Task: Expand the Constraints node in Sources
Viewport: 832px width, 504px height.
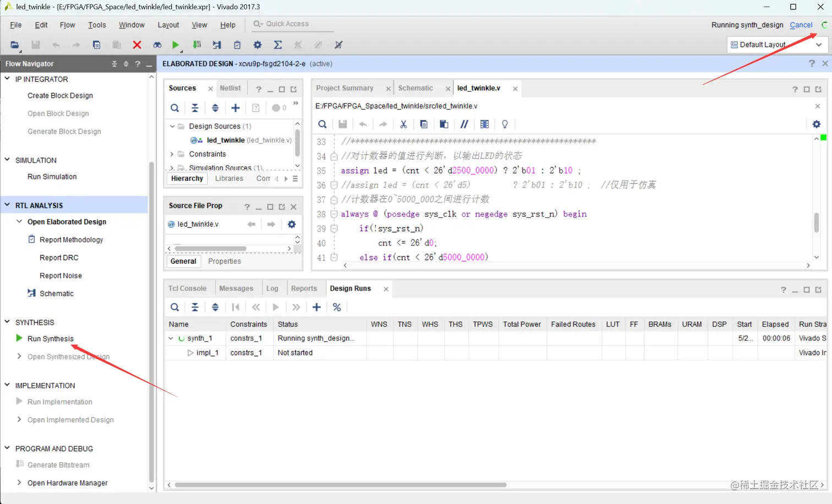Action: (x=172, y=154)
